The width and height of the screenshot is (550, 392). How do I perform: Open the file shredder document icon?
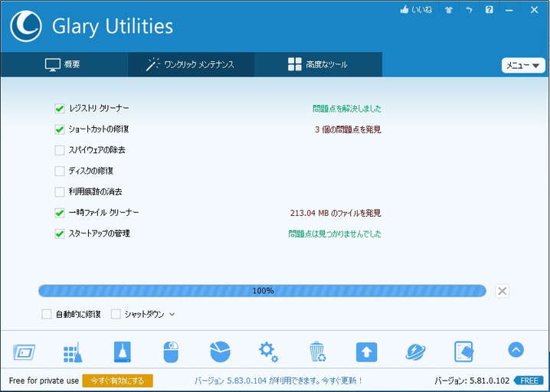click(463, 351)
